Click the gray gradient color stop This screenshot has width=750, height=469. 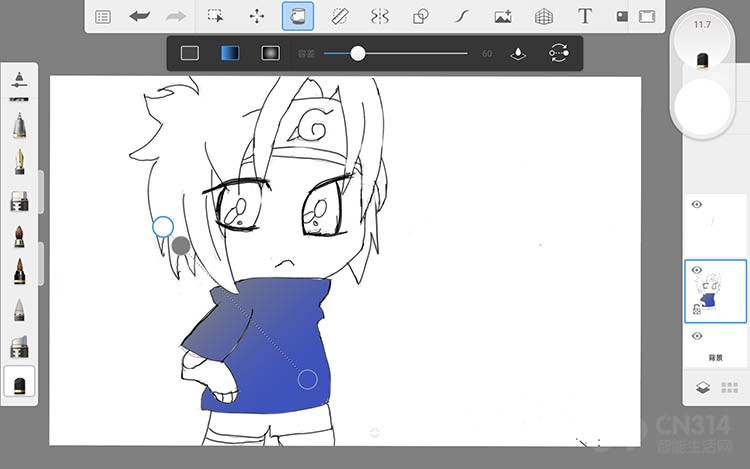point(181,246)
